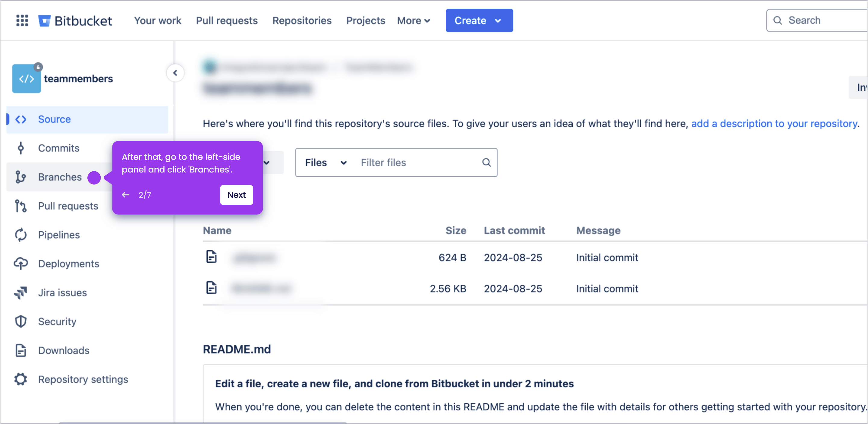Click the Bitbucket logo

click(x=75, y=21)
